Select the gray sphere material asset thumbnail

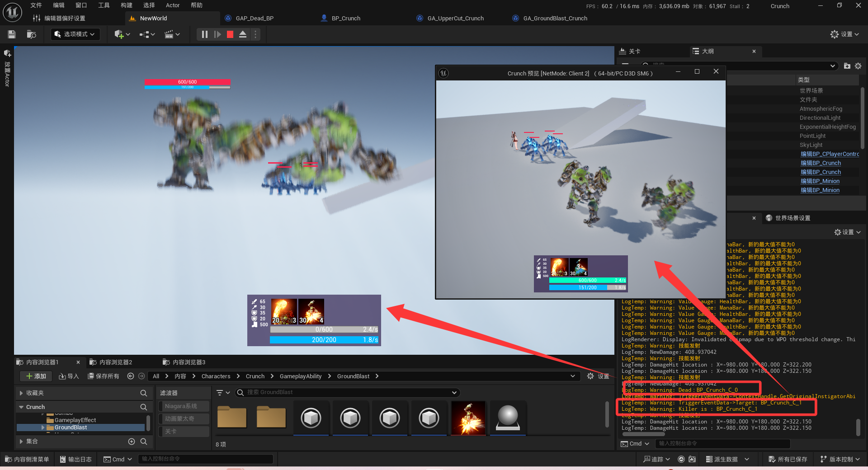508,418
